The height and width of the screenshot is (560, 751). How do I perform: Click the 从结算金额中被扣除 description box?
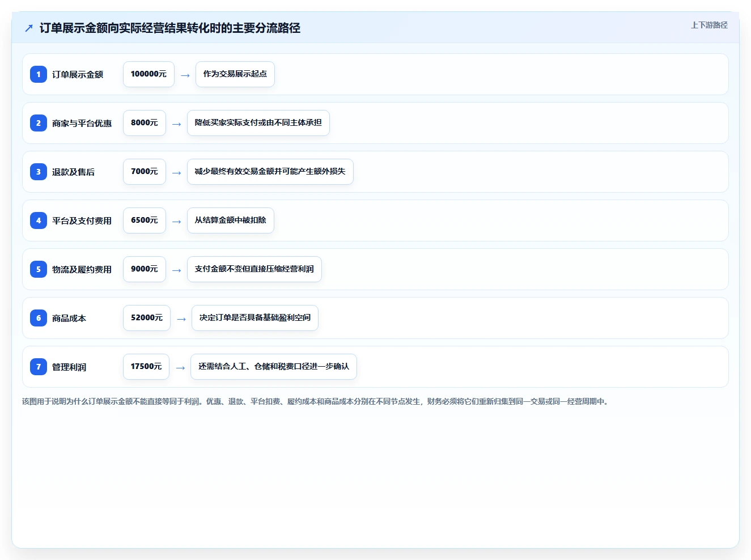point(231,220)
